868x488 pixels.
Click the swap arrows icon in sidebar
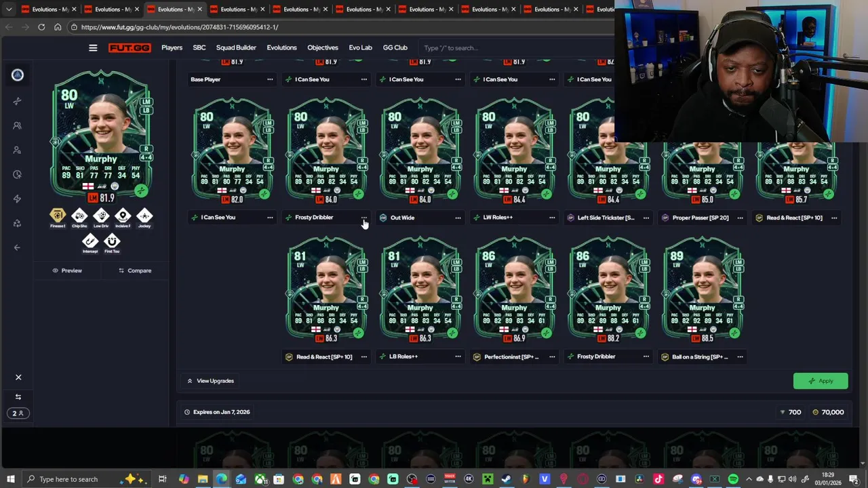[18, 396]
